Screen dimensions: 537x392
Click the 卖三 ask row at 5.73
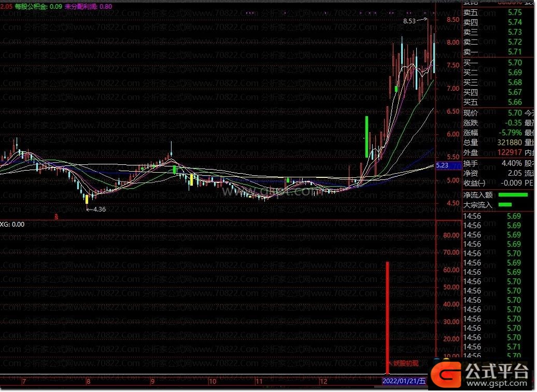pos(493,32)
